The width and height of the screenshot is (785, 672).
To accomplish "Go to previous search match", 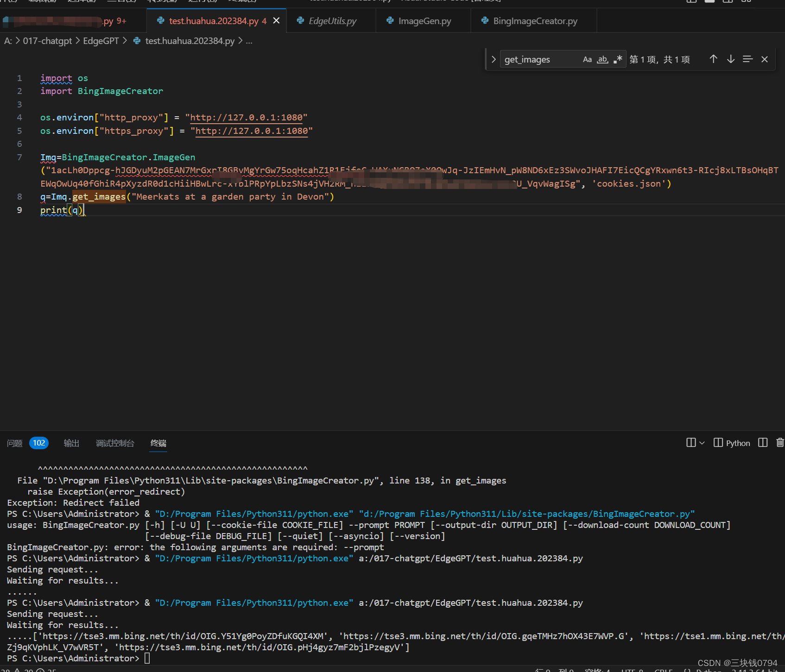I will point(713,59).
